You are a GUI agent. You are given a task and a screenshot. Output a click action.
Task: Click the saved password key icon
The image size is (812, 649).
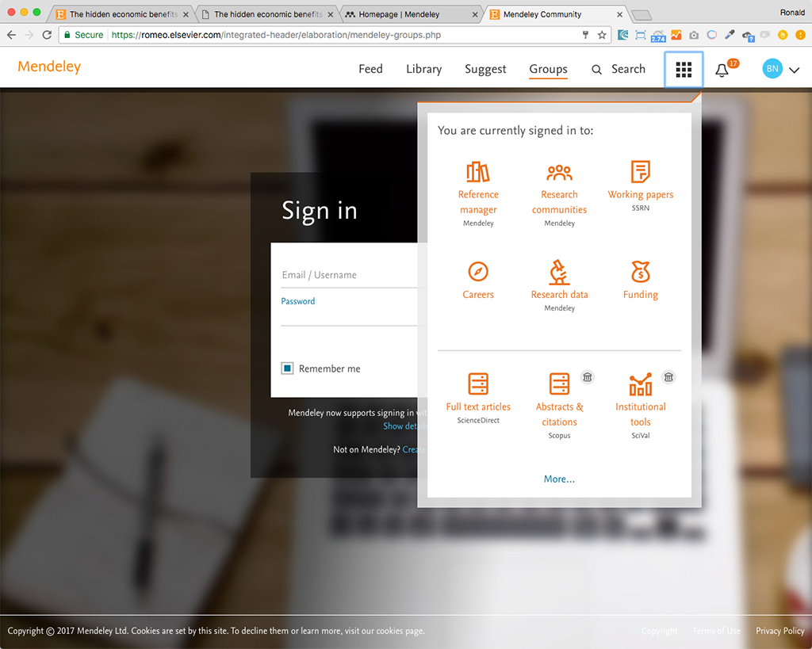(585, 35)
